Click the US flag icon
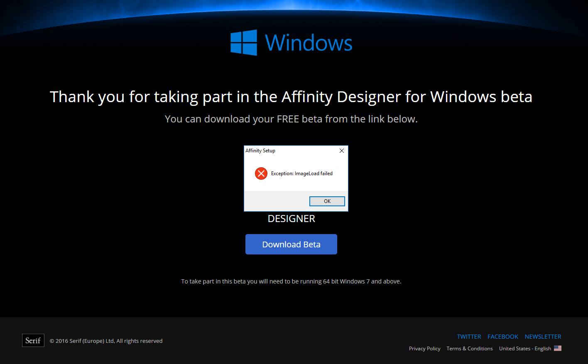Screen dimensions: 588x364 coord(558,348)
